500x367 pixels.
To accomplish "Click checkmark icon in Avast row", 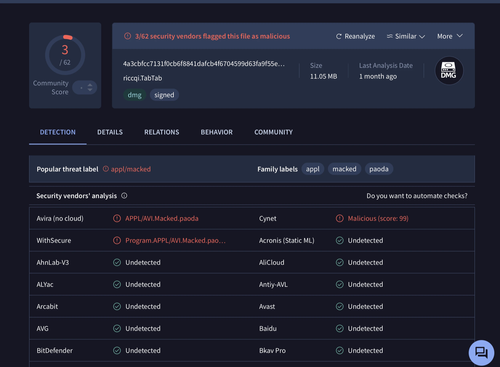I will coord(339,306).
